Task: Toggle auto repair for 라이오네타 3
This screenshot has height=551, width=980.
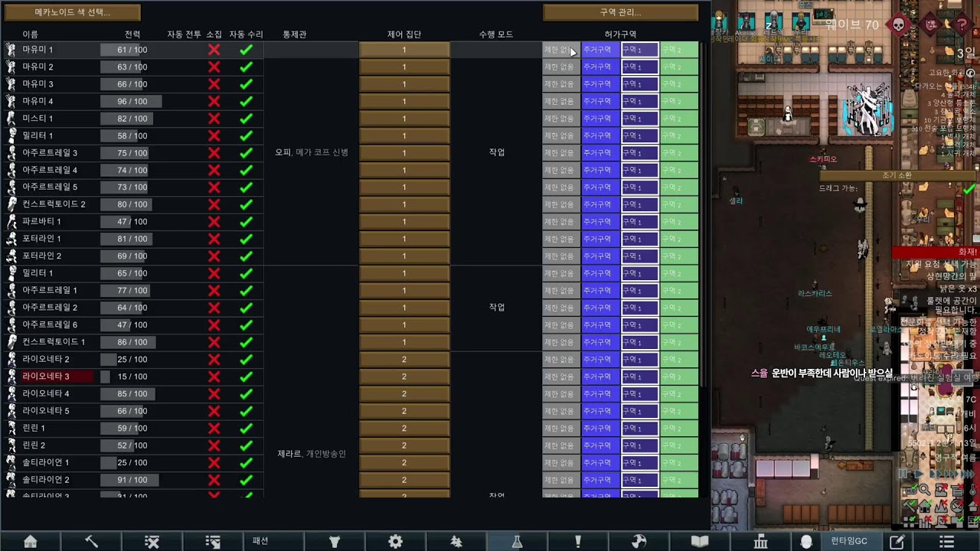Action: (x=246, y=377)
